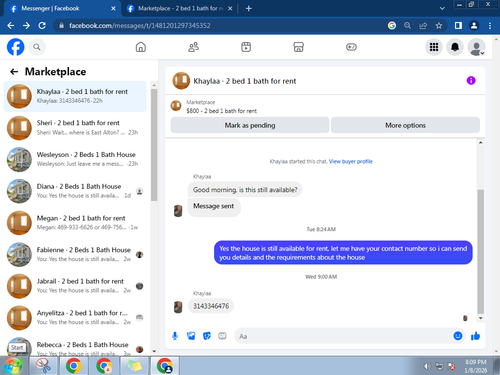Viewport: 500px width, 375px height.
Task: Bookmark this page with the star
Action: pyautogui.click(x=439, y=25)
